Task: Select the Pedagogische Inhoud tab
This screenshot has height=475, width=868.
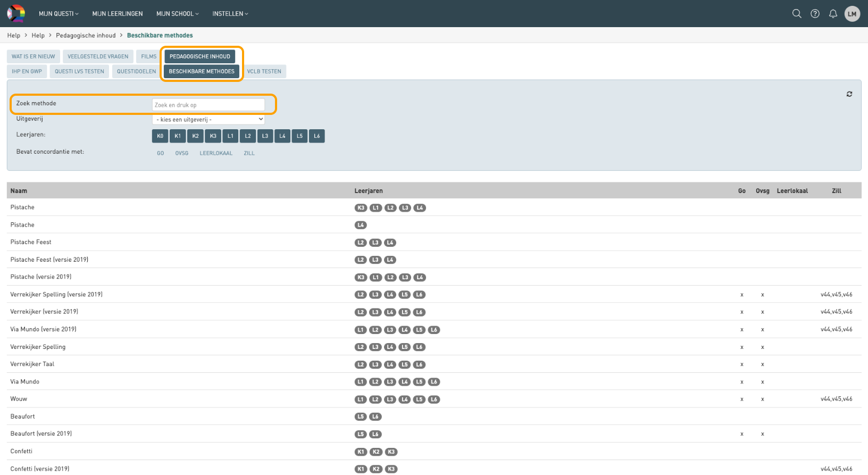Action: 200,56
